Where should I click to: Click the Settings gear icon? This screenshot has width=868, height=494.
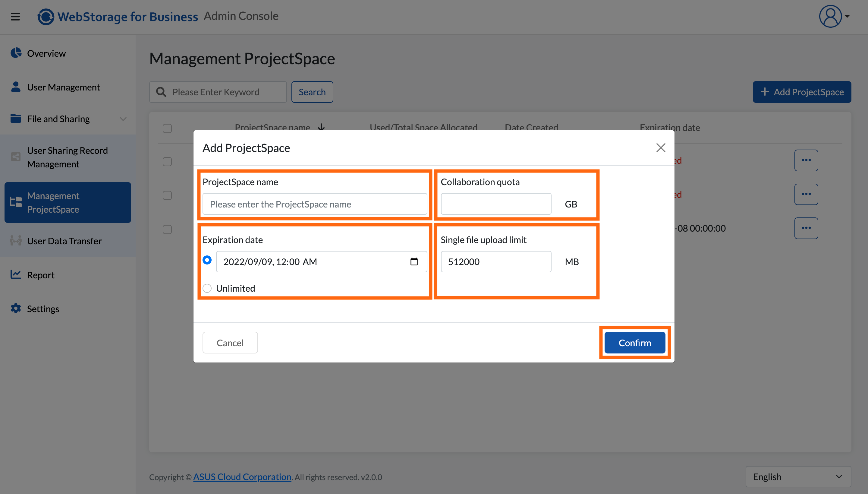click(x=16, y=309)
